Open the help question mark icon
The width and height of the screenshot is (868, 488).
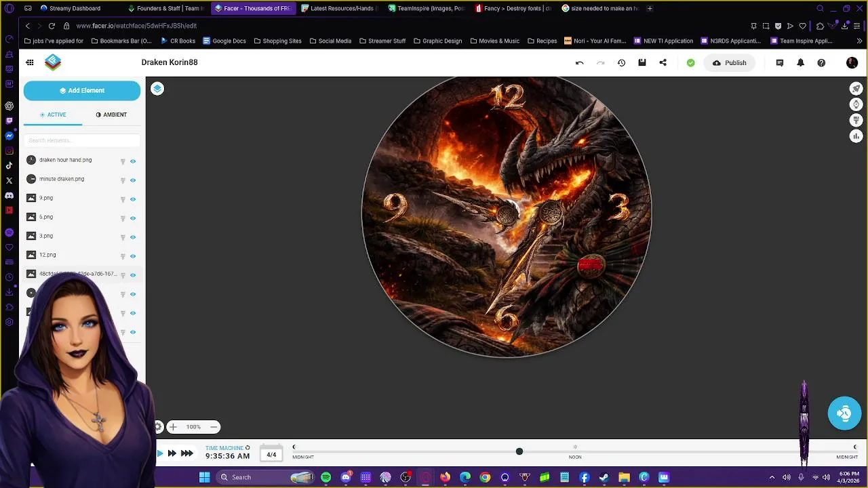click(x=821, y=63)
